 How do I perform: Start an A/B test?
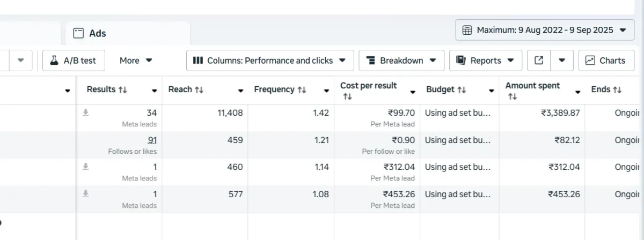click(x=74, y=61)
